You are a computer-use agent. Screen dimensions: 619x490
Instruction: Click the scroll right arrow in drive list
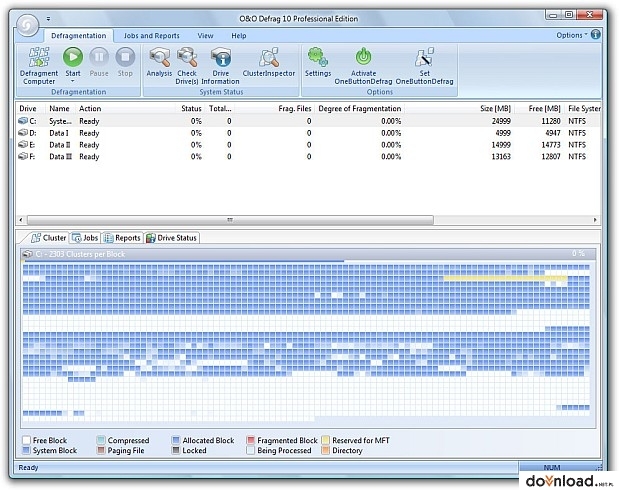coord(595,220)
